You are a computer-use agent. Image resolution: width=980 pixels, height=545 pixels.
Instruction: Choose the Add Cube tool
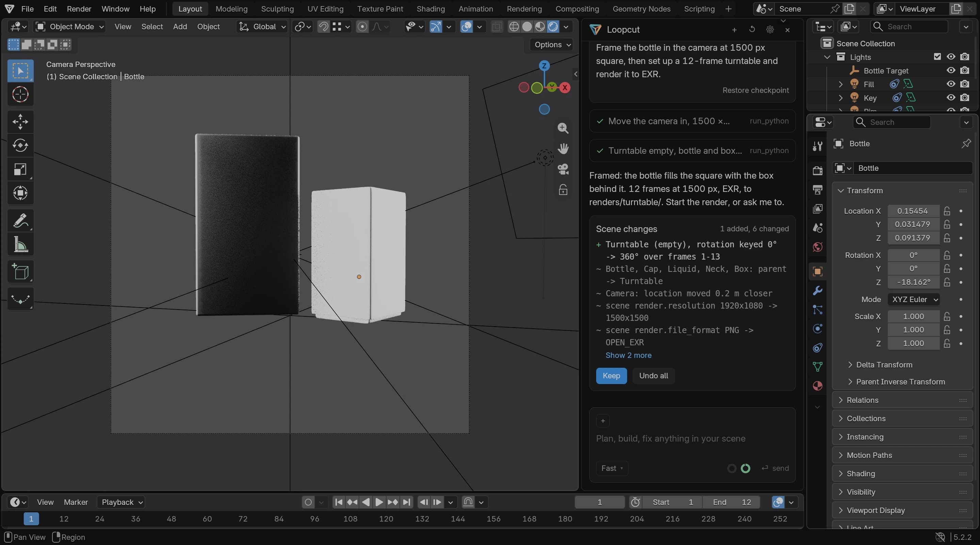20,271
